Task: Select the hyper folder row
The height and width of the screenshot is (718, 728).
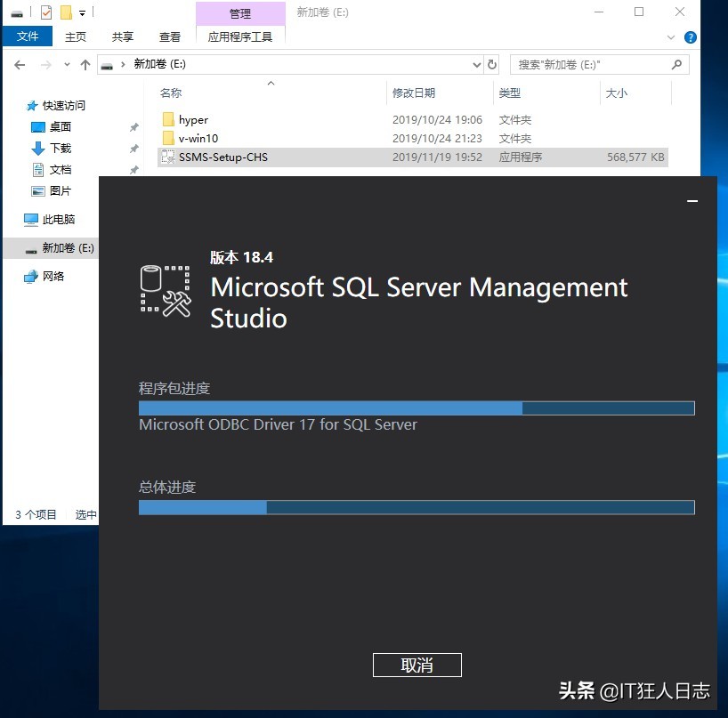Action: point(413,120)
